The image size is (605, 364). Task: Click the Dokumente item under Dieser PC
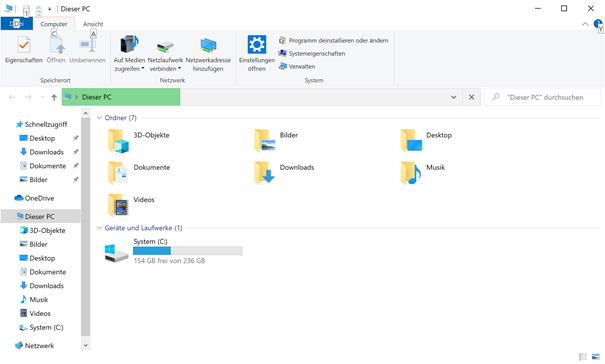pos(43,272)
